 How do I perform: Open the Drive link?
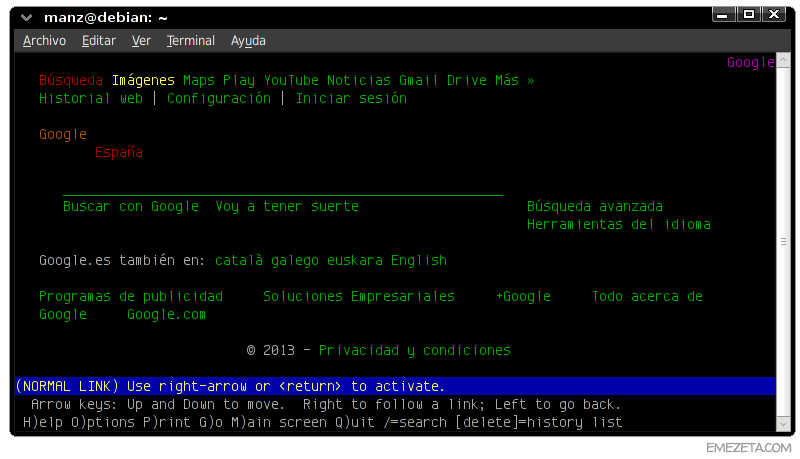(x=466, y=81)
